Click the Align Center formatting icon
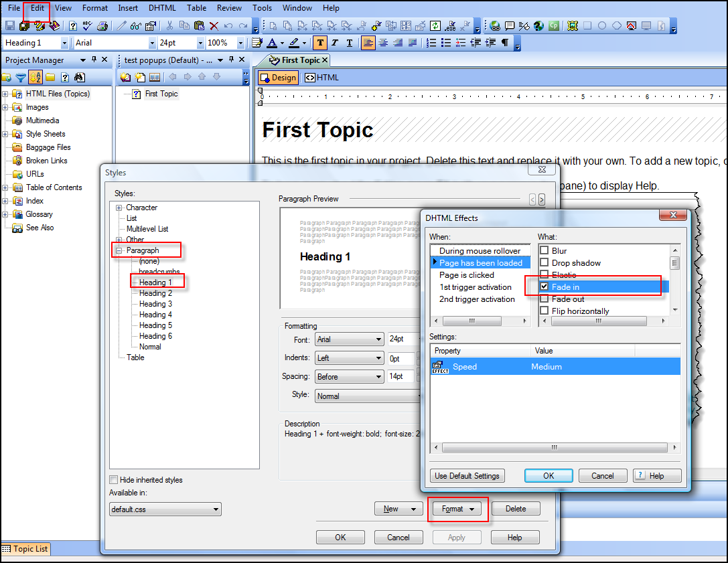Image resolution: width=728 pixels, height=563 pixels. click(382, 43)
